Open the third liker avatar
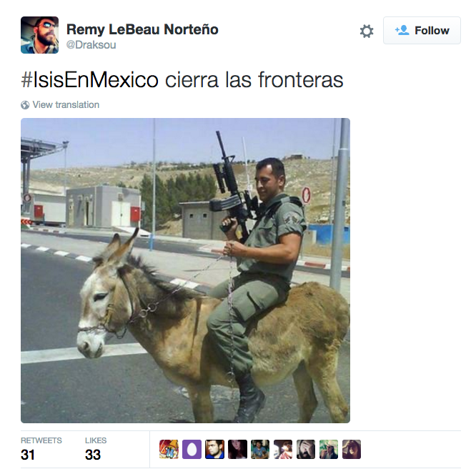The image size is (476, 469). (x=214, y=449)
